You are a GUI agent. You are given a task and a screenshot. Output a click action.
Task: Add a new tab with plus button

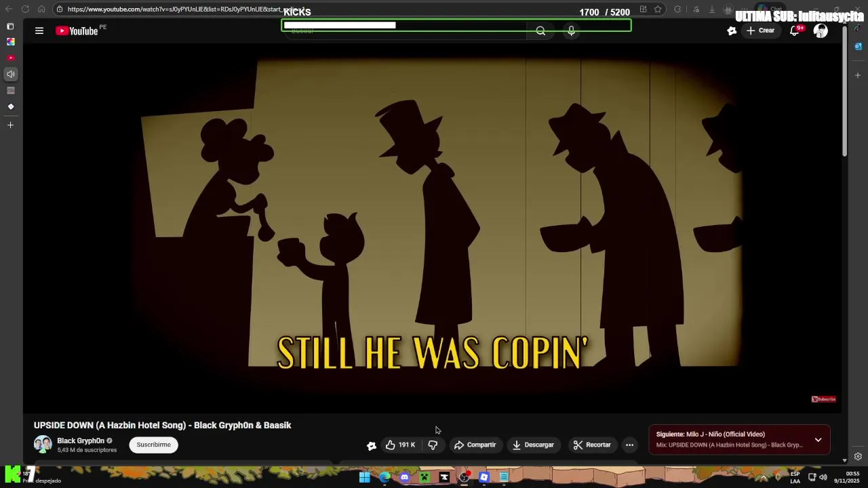(x=10, y=125)
